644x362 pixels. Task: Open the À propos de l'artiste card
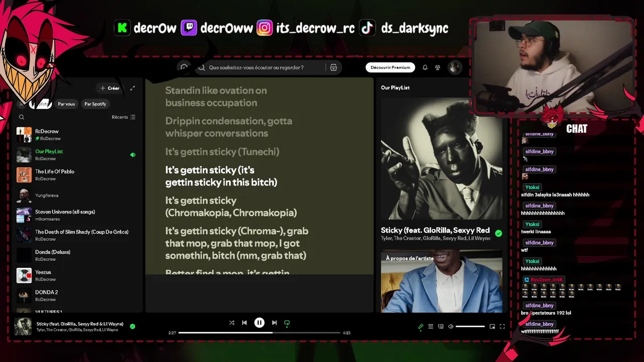click(x=441, y=282)
